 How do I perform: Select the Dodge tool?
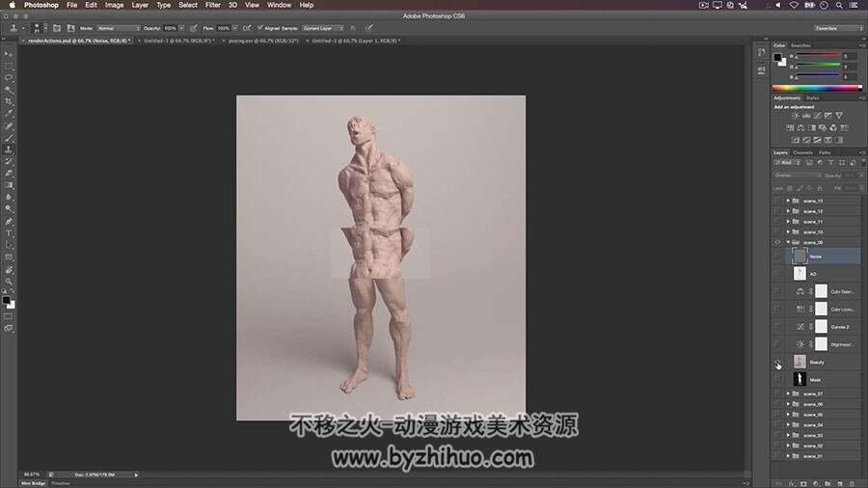(x=9, y=209)
